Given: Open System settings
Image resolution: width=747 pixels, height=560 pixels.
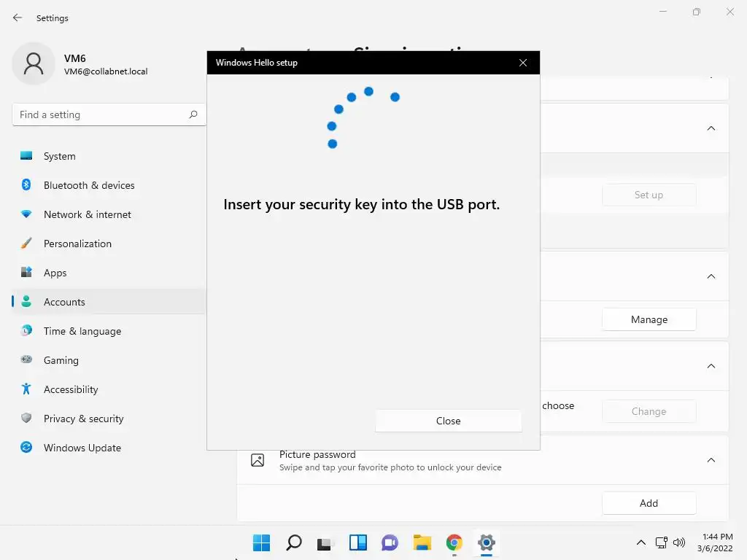Looking at the screenshot, I should (x=109, y=156).
